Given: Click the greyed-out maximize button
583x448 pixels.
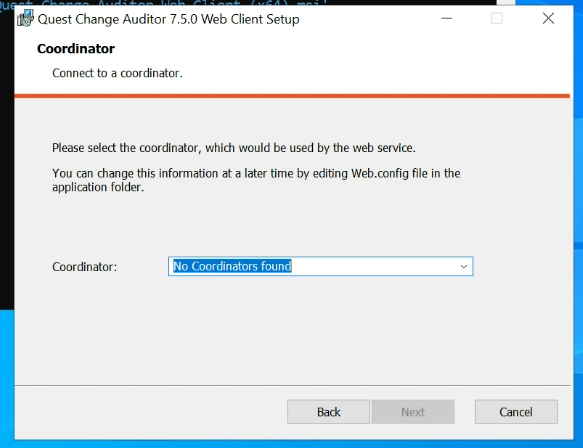Looking at the screenshot, I should coord(497,18).
